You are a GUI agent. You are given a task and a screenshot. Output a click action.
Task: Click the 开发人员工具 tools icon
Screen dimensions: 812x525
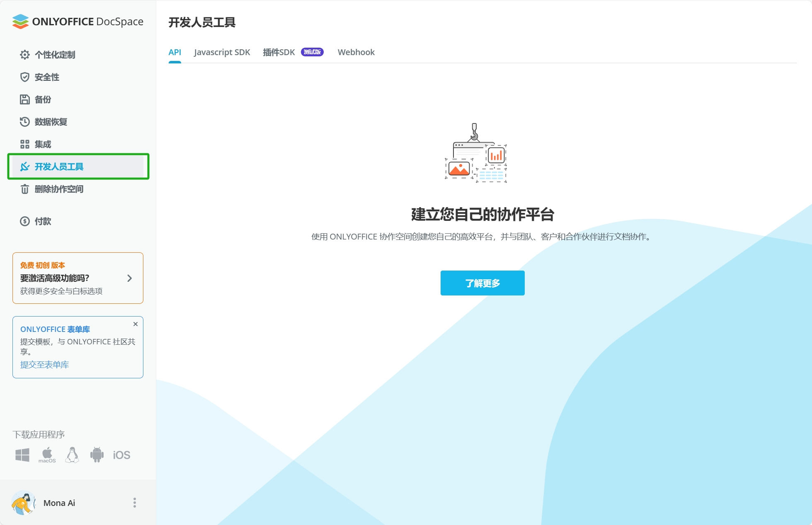coord(25,167)
